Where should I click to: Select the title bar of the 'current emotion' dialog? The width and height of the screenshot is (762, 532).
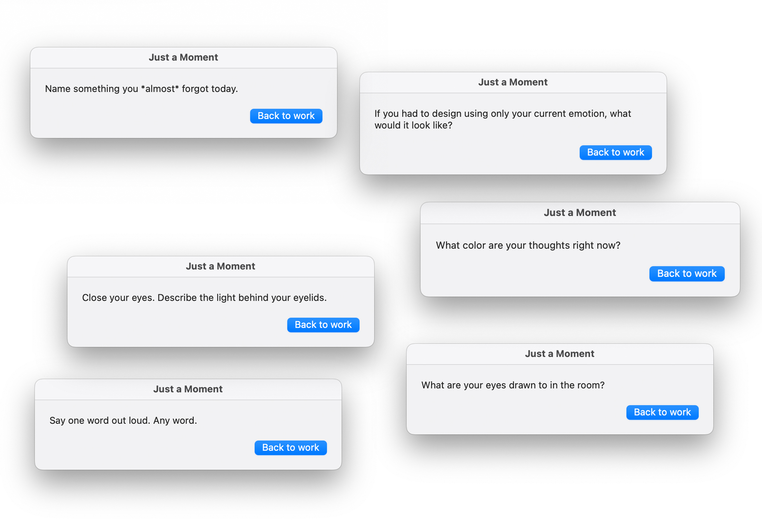click(513, 83)
